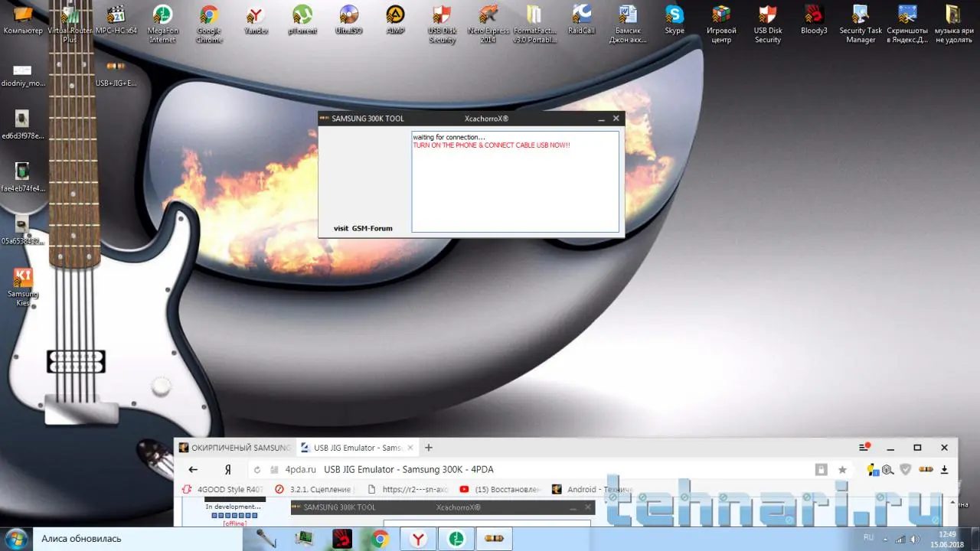This screenshot has width=980, height=551.
Task: Switch to the ОКИРПИЧЕНЫЙ SAMSUNG browser tab
Action: click(x=234, y=448)
